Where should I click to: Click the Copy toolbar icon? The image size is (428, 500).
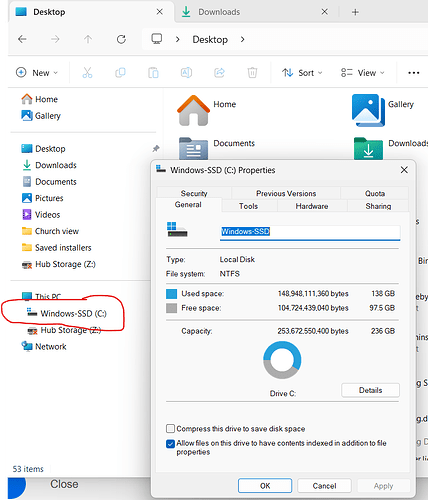pos(120,72)
